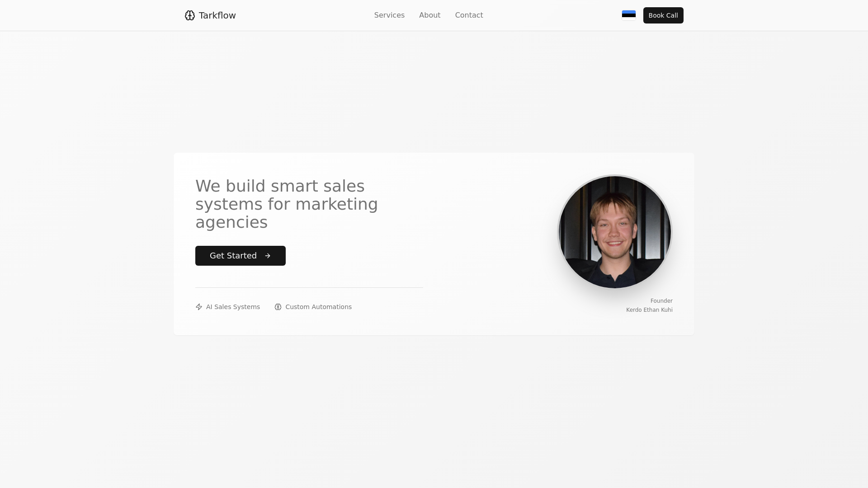This screenshot has height=488, width=868.
Task: Click the Tarkflow brand name text
Action: pyautogui.click(x=217, y=15)
